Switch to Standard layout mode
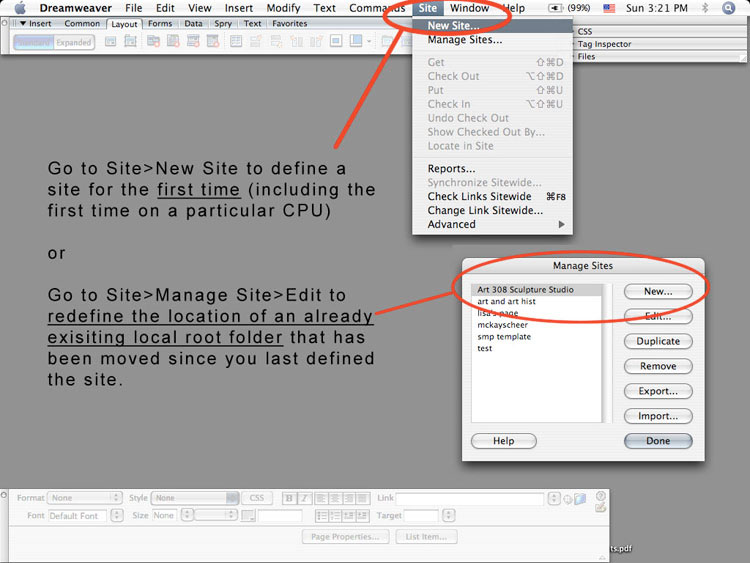This screenshot has width=750, height=563. click(x=33, y=43)
